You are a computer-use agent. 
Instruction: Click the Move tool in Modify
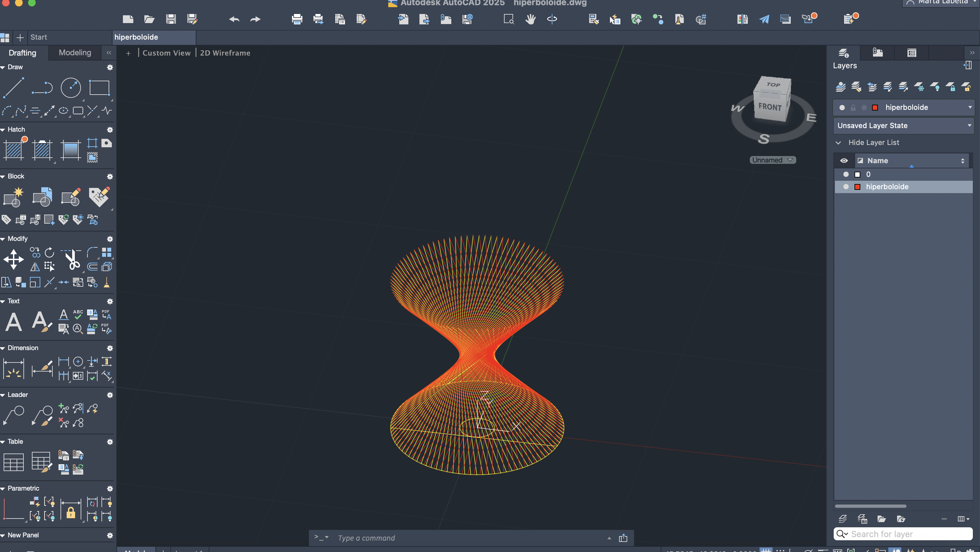(x=14, y=260)
